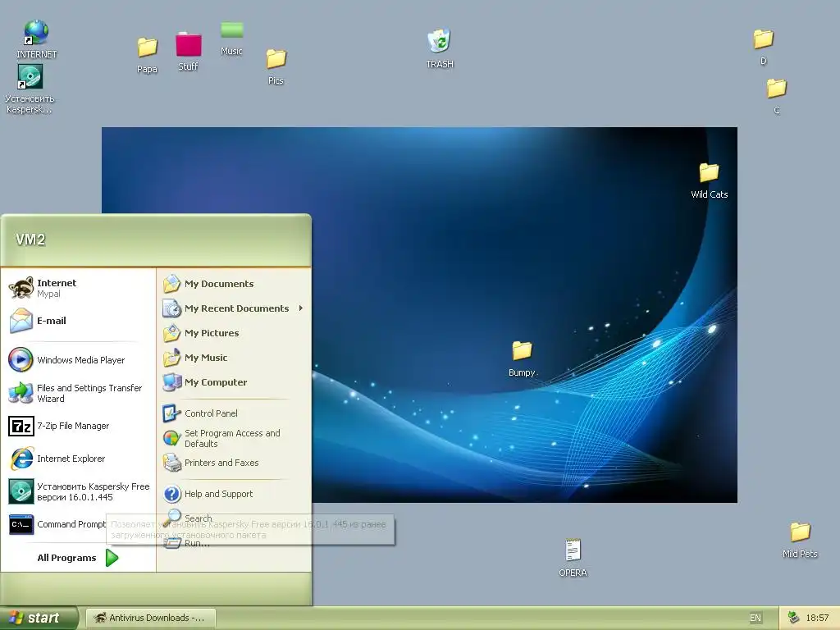Open the TRASH recycle bin
840x630 pixels.
pos(440,49)
